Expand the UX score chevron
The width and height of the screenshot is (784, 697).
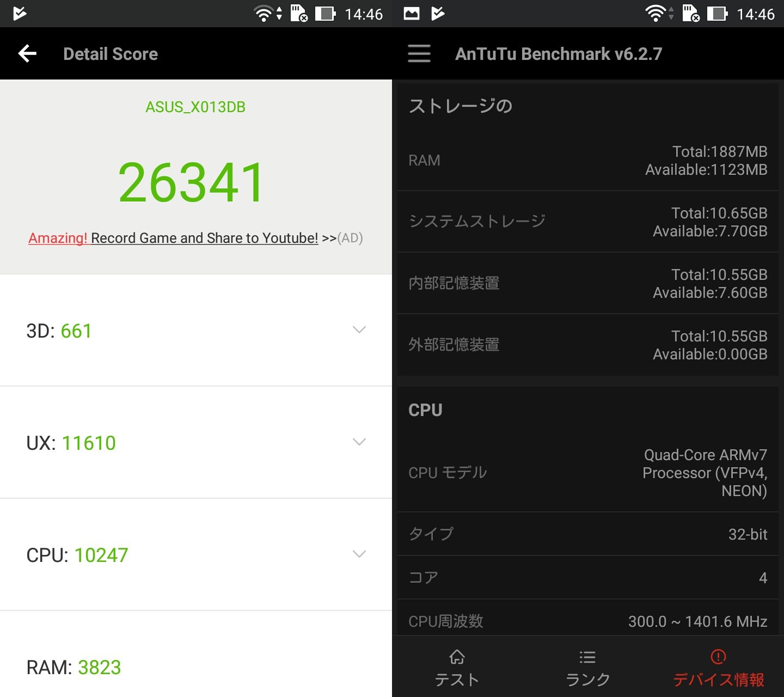point(359,442)
